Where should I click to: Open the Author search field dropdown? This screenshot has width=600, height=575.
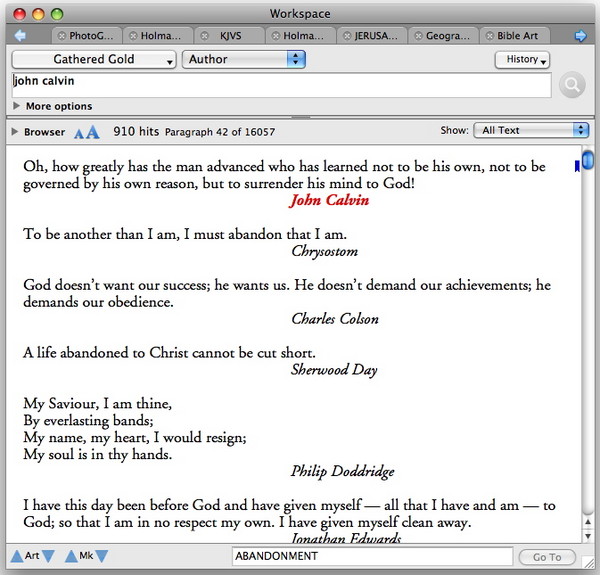[244, 60]
